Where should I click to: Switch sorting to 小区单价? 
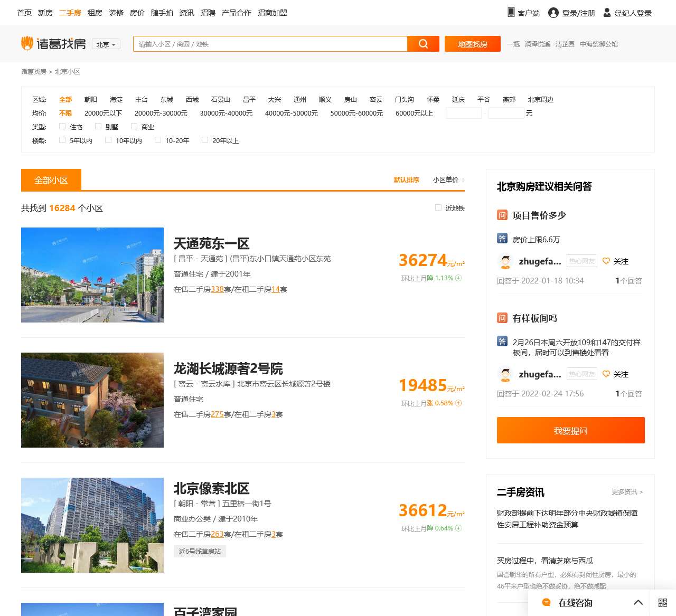point(446,179)
